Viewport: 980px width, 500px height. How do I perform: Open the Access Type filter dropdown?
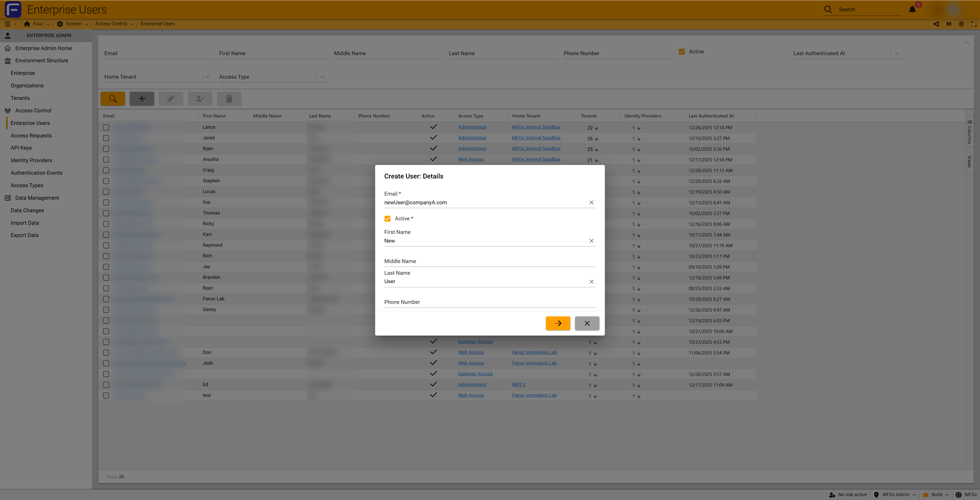(322, 77)
